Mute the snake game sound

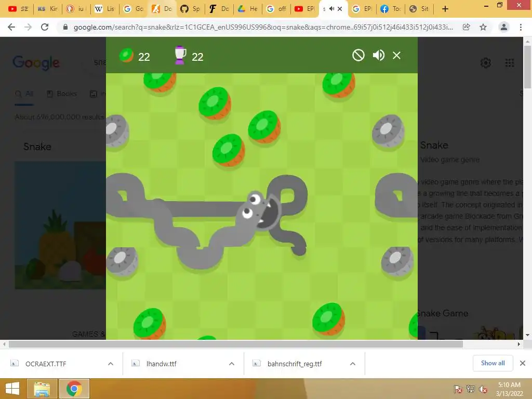pos(378,55)
